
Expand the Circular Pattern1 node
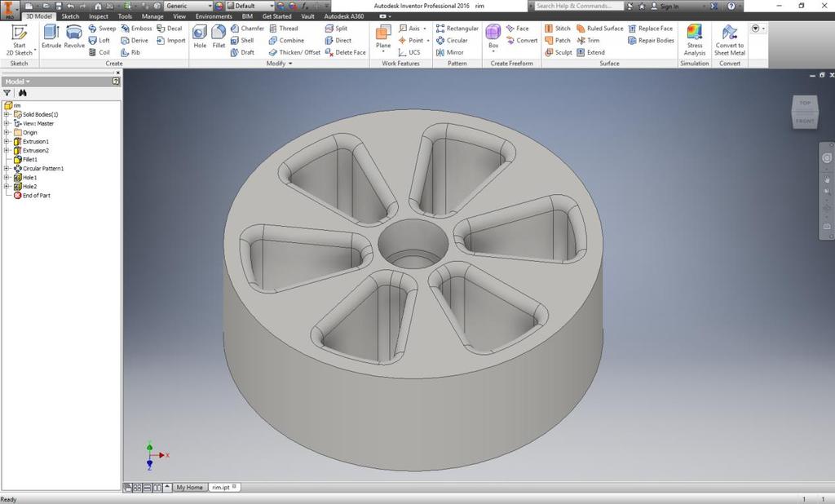(7, 168)
